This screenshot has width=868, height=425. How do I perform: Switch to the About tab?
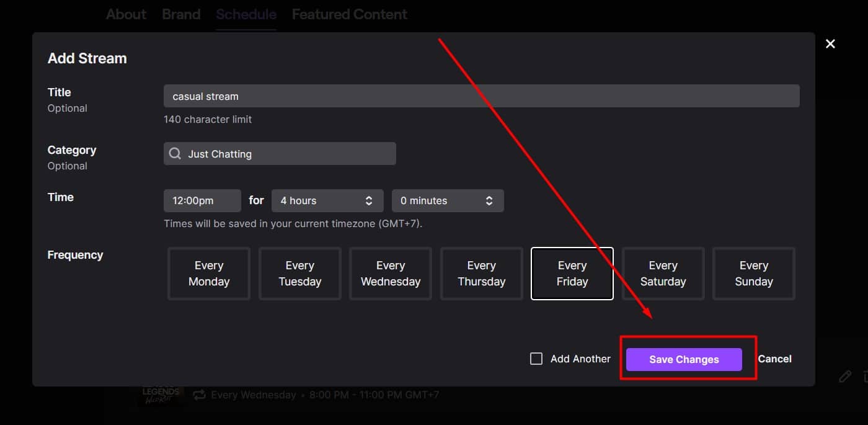click(126, 14)
